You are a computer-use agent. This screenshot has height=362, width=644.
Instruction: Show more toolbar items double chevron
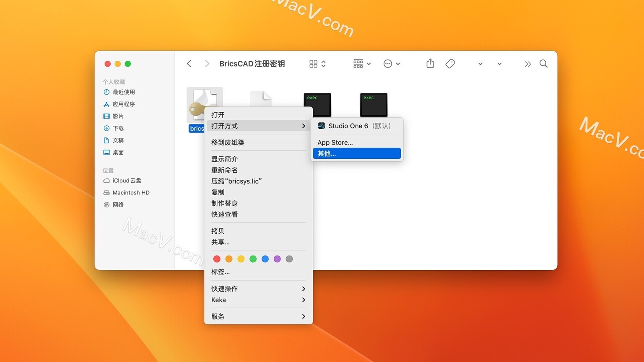(527, 64)
